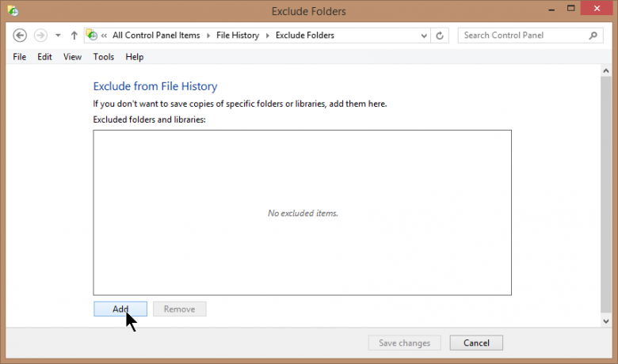The height and width of the screenshot is (364, 618).
Task: Refresh the Exclude Folders page
Action: (440, 36)
